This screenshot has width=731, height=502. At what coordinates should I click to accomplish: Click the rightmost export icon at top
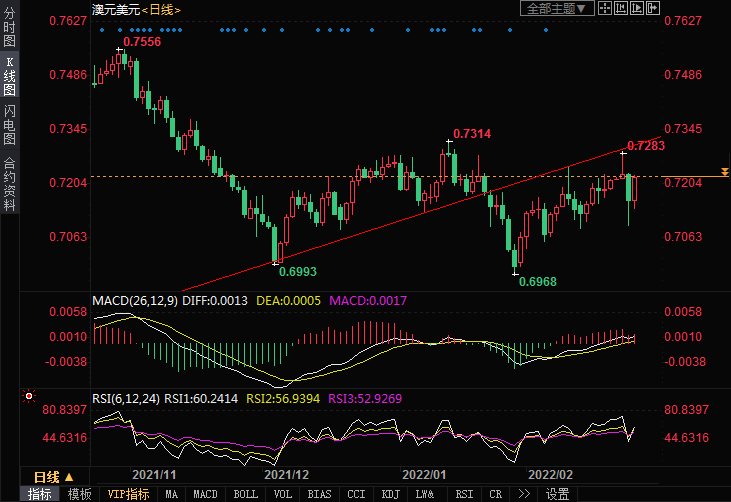click(654, 8)
